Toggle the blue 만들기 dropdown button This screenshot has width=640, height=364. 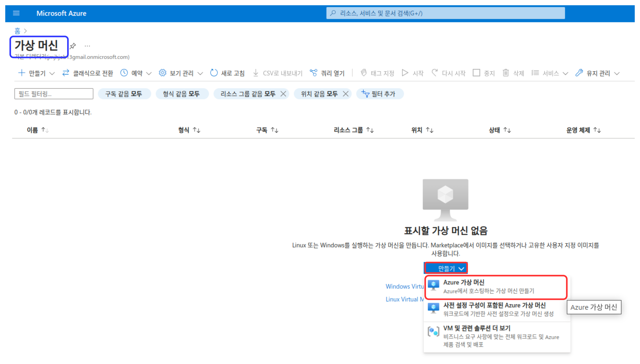446,268
